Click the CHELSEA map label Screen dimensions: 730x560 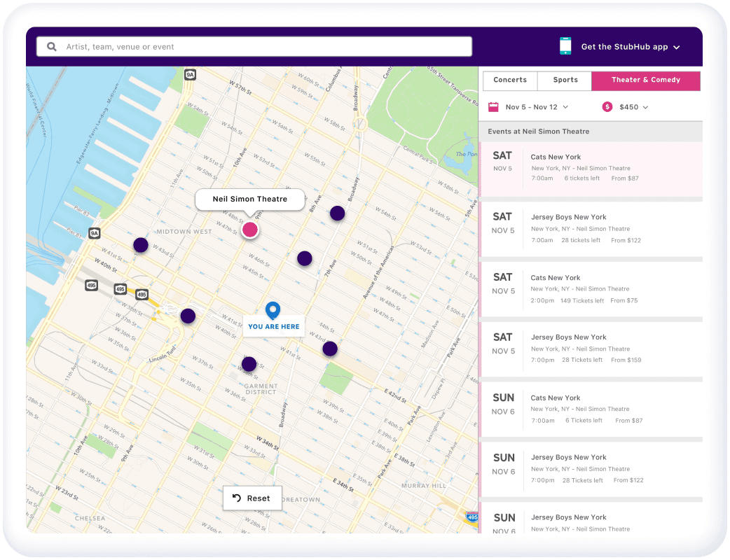coord(90,518)
